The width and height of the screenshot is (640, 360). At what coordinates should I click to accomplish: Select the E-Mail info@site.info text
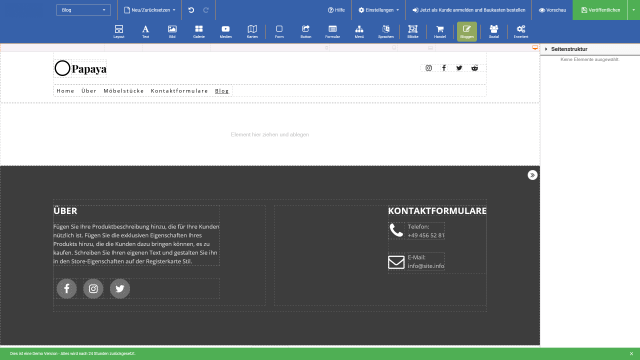click(x=426, y=262)
